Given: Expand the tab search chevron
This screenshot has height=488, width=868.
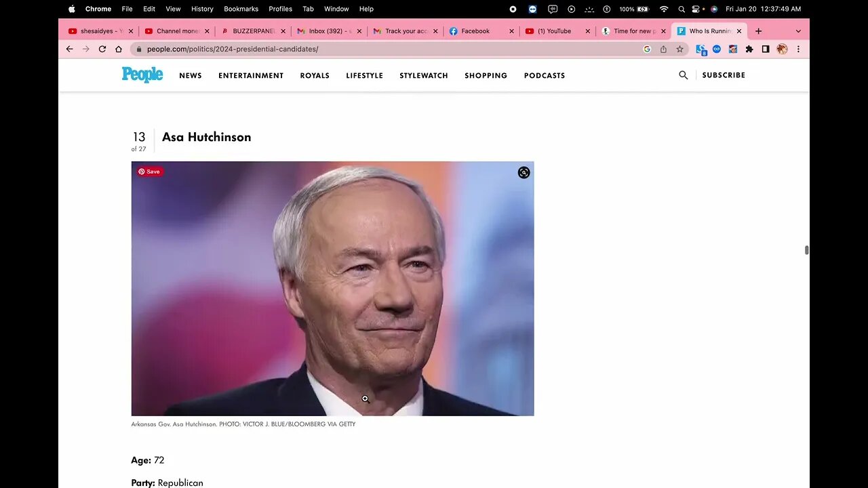Looking at the screenshot, I should click(798, 31).
